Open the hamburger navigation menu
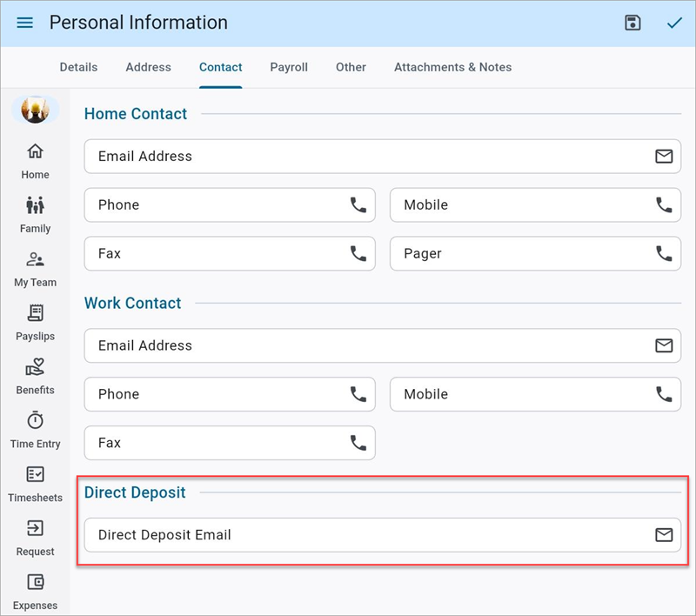The image size is (696, 616). tap(25, 23)
